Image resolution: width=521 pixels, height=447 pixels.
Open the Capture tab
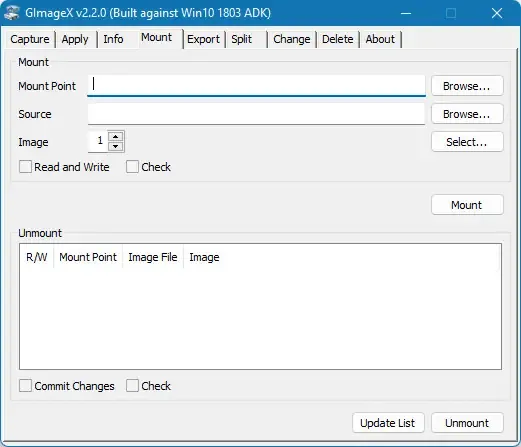pos(30,39)
